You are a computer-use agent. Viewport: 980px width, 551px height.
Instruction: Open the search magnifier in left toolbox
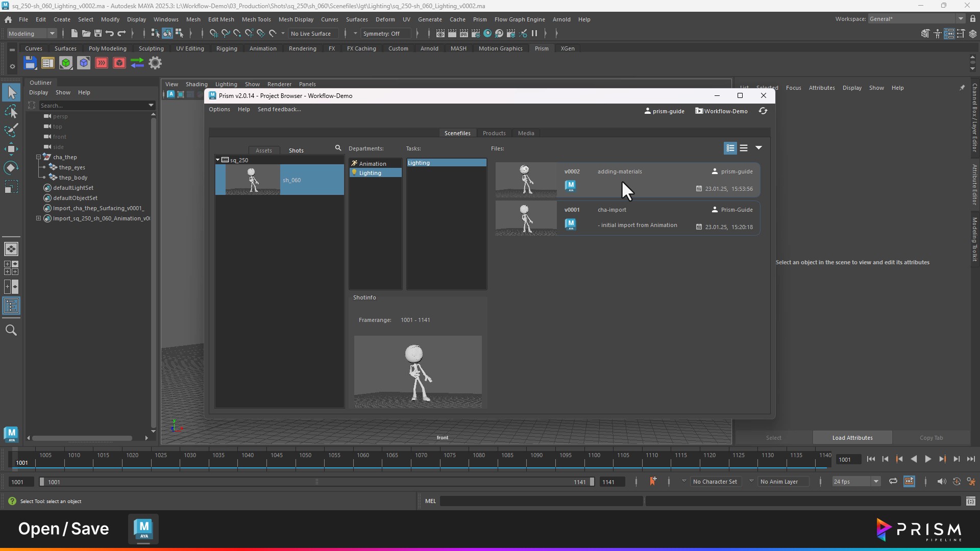tap(11, 330)
